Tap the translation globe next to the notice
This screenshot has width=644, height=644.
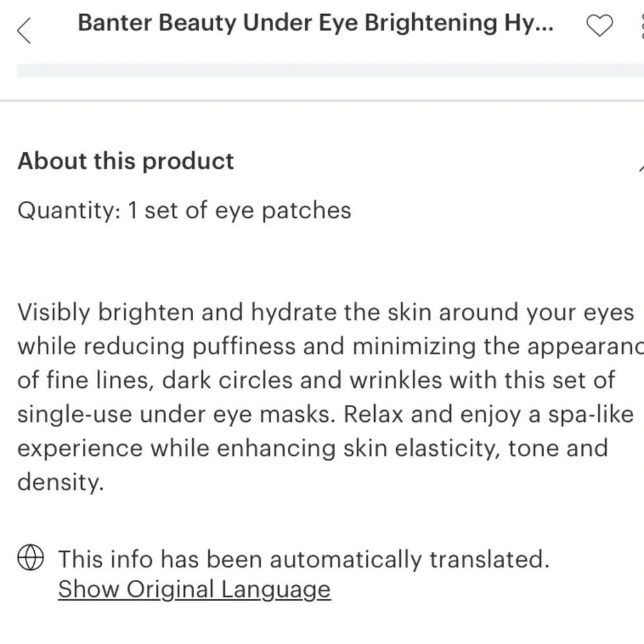[x=30, y=556]
